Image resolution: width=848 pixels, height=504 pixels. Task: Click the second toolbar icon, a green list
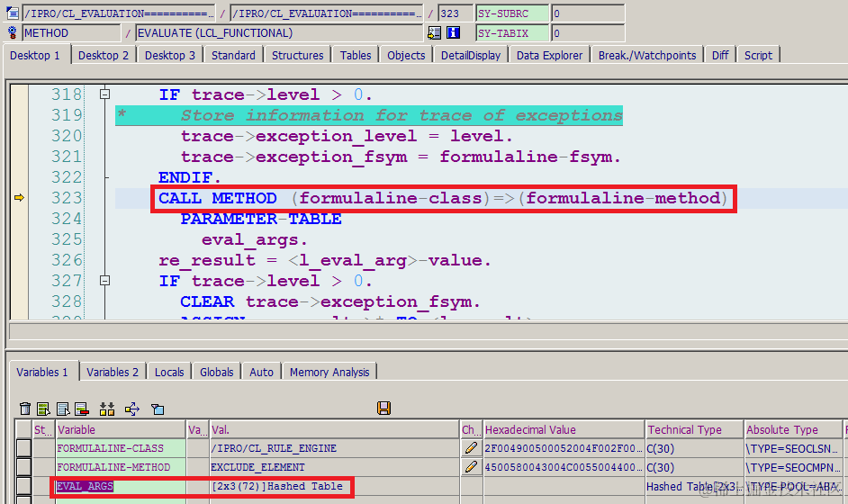[44, 409]
